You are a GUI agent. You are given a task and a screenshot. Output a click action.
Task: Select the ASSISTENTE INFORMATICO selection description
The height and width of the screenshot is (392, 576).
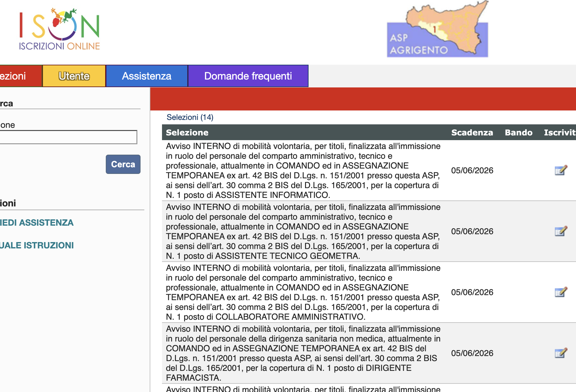pos(303,170)
